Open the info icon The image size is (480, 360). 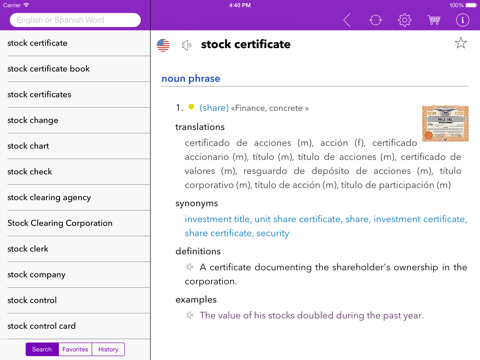click(463, 20)
